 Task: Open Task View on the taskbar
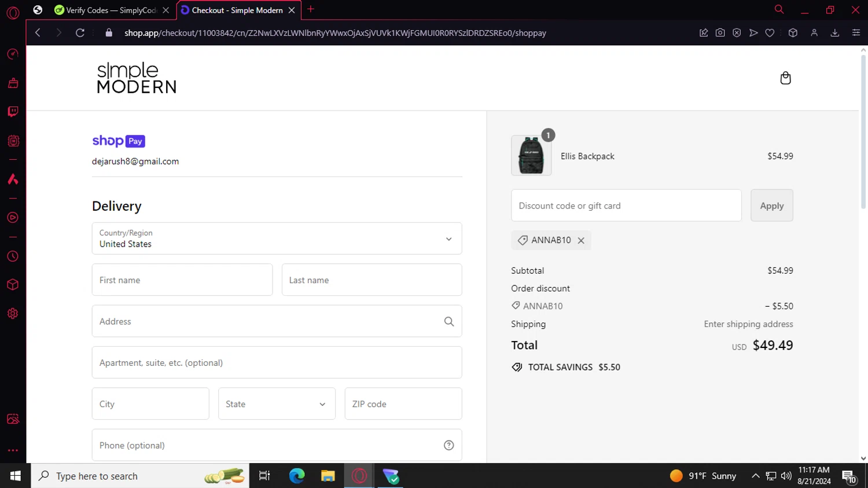coord(264,476)
